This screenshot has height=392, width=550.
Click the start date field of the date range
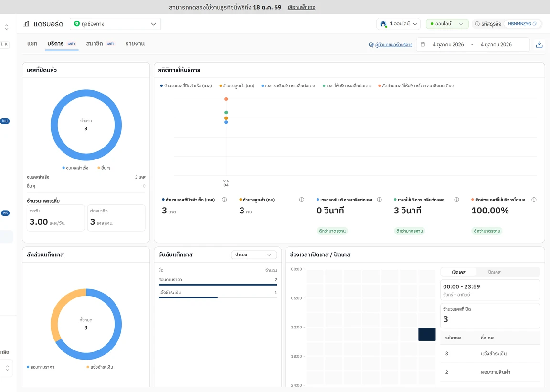448,44
